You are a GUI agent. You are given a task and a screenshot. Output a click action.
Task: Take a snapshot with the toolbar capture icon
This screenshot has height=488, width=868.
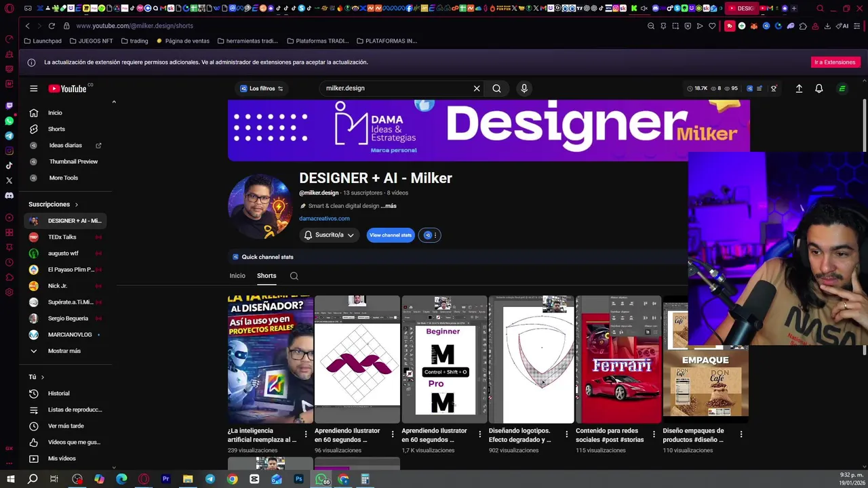[x=675, y=26]
